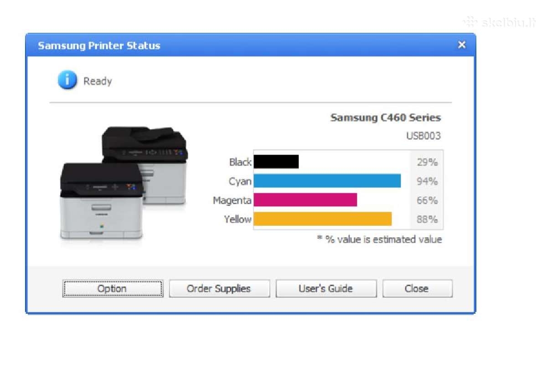Image resolution: width=547 pixels, height=392 pixels.
Task: Select the Magenta toner level bar
Action: point(305,200)
